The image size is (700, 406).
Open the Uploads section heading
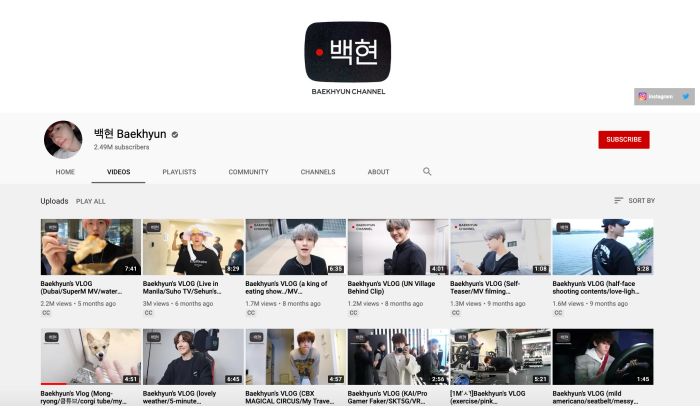(x=54, y=201)
